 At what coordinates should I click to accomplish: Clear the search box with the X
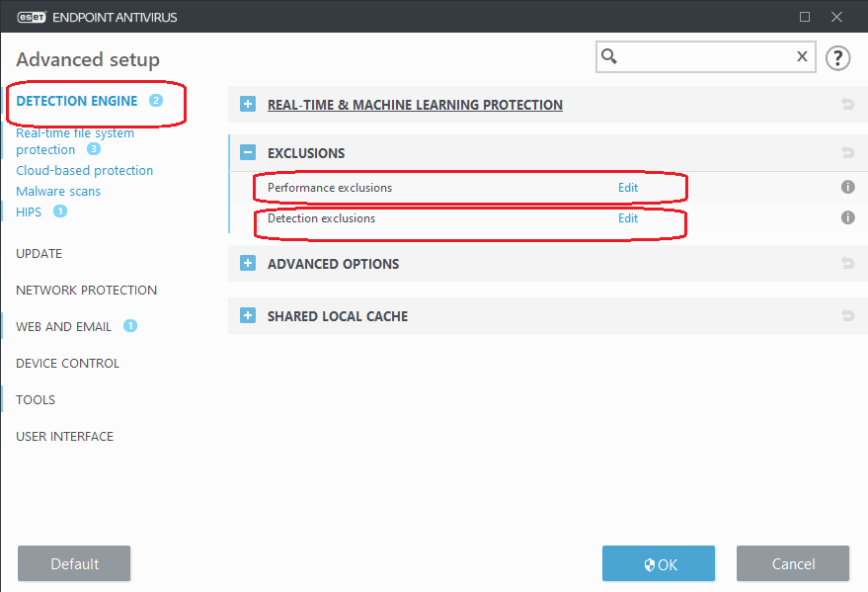[802, 56]
